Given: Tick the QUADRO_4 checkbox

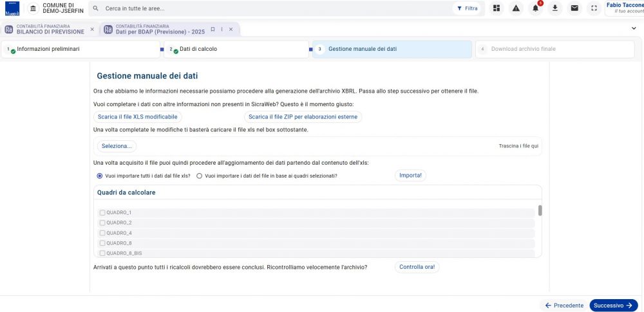Looking at the screenshot, I should point(102,233).
